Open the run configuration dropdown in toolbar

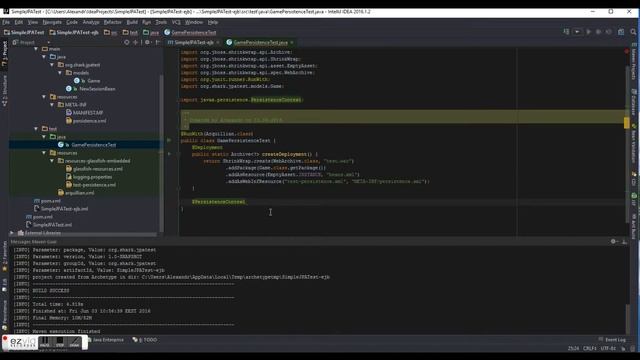coord(577,31)
